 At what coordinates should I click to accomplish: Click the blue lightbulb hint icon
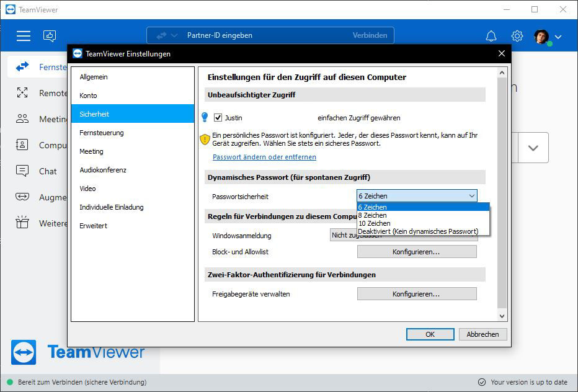(205, 117)
